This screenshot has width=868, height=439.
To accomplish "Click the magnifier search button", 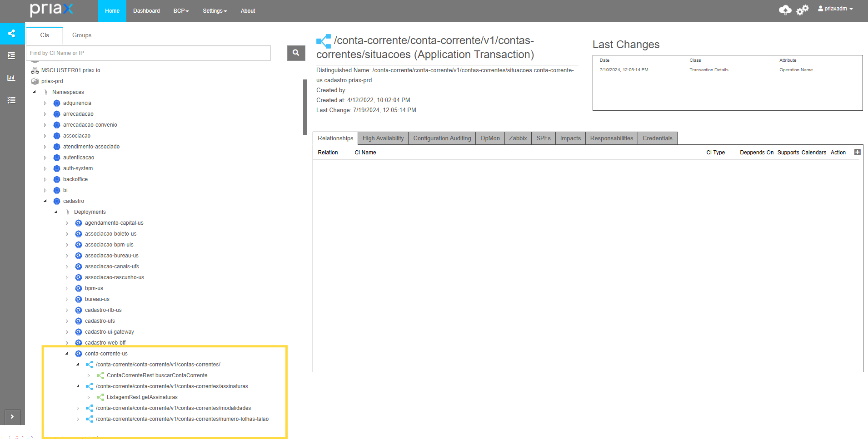I will [x=296, y=53].
